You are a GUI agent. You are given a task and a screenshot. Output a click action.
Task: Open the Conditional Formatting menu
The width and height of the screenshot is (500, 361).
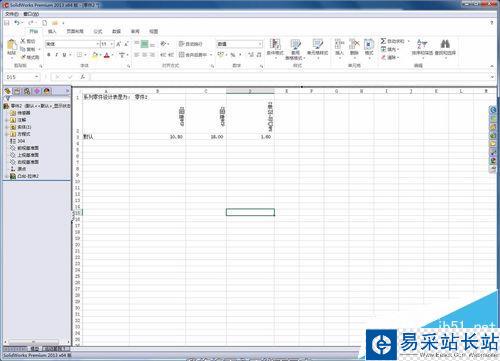(275, 48)
